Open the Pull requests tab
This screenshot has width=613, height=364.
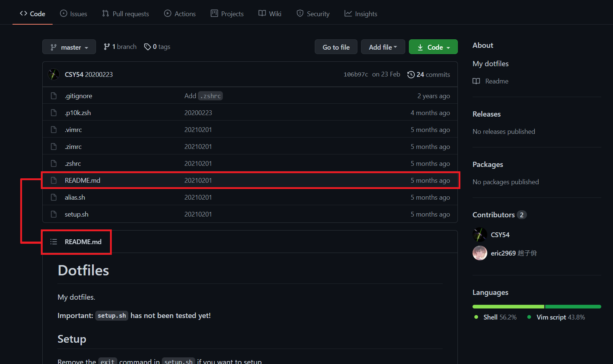[x=125, y=14]
